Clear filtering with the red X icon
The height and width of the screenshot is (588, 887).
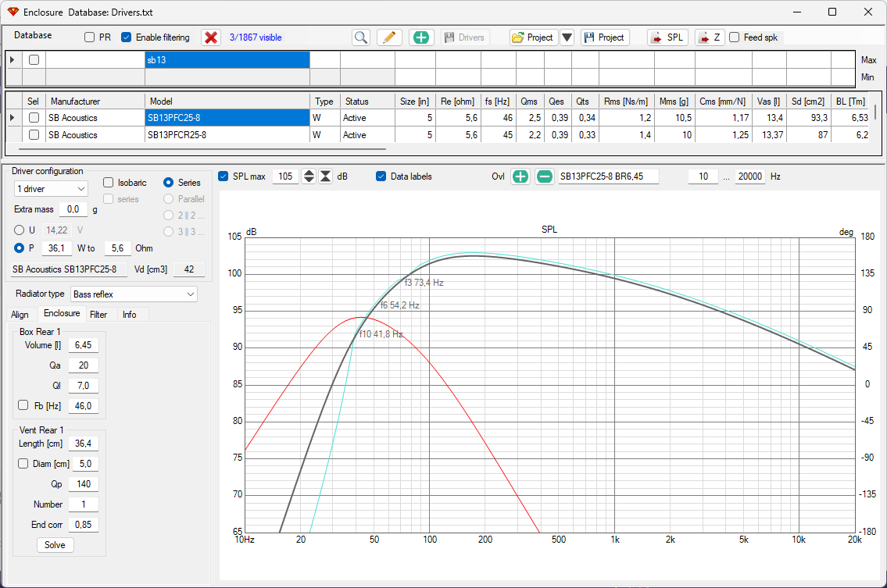click(211, 37)
